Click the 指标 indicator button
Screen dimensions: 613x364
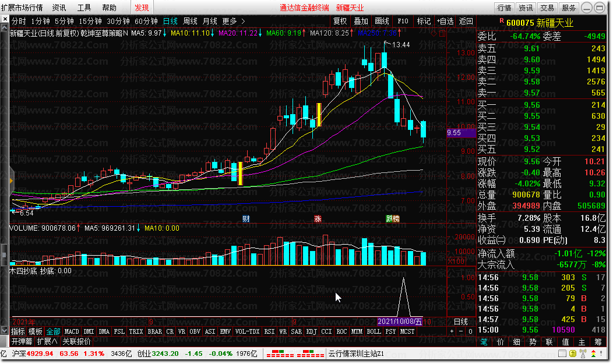[18, 331]
